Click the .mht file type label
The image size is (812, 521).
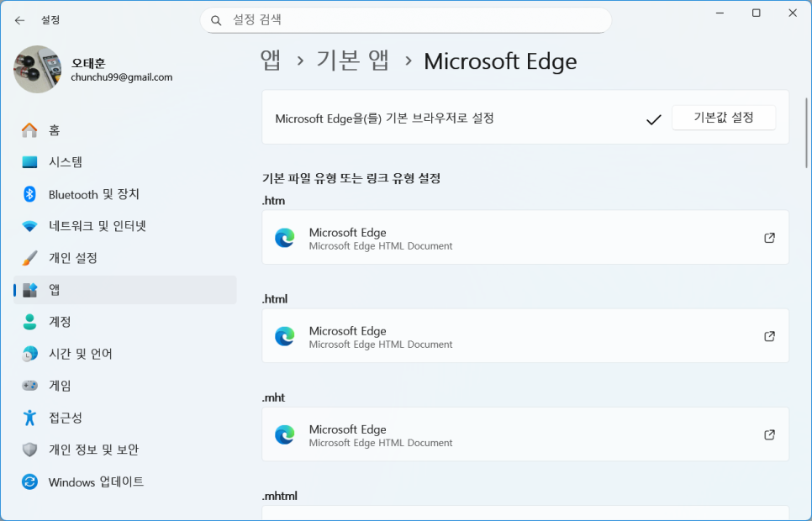[273, 397]
